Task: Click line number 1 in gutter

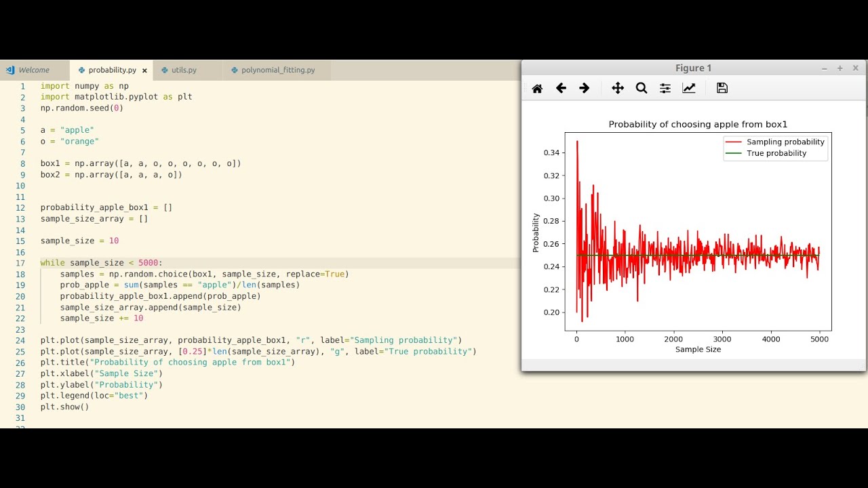Action: [x=22, y=86]
